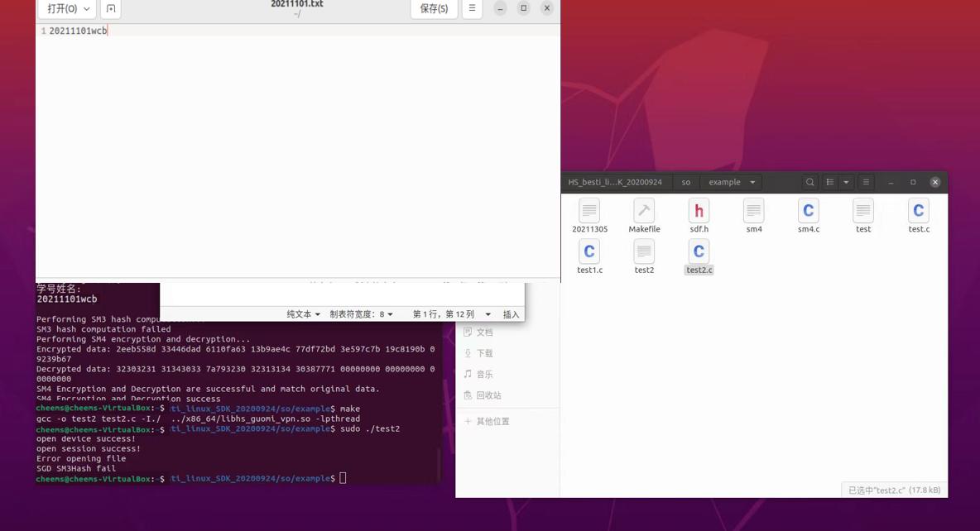This screenshot has width=980, height=531.
Task: Open the 20211305 text file
Action: [x=589, y=216]
